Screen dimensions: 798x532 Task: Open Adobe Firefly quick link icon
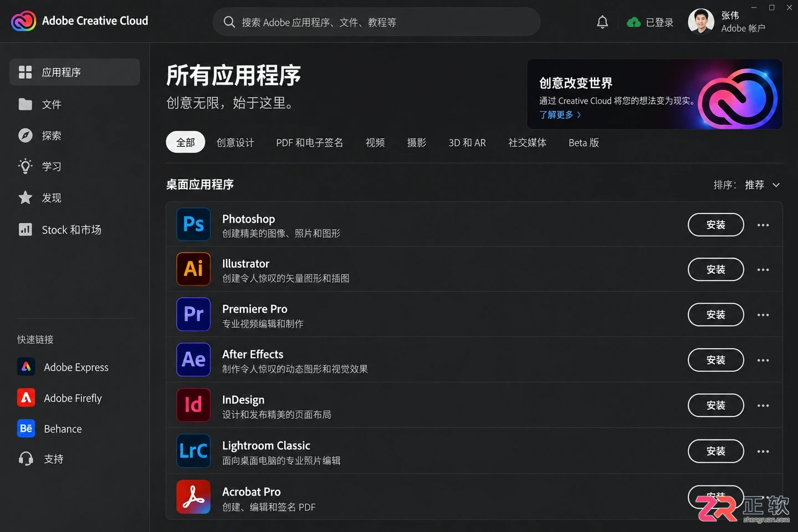26,398
